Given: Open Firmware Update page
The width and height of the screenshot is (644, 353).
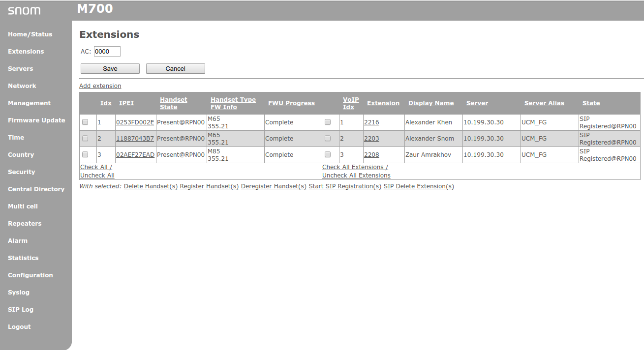Looking at the screenshot, I should coord(36,120).
